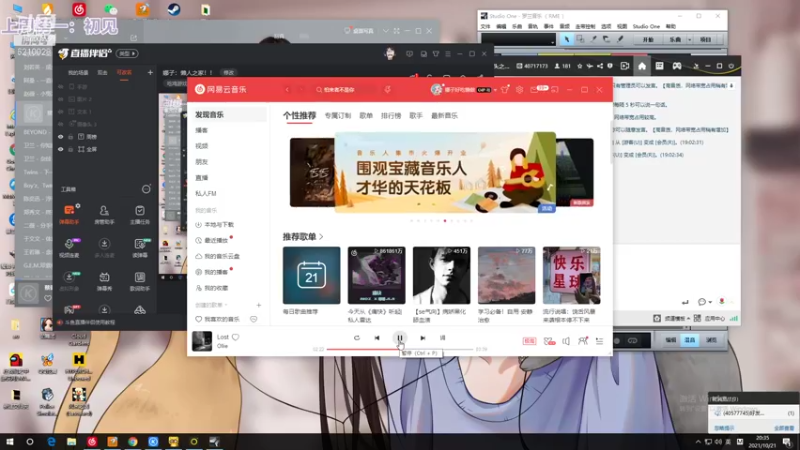The image size is (800, 450).
Task: Select the 专属订制 tab
Action: pyautogui.click(x=338, y=116)
